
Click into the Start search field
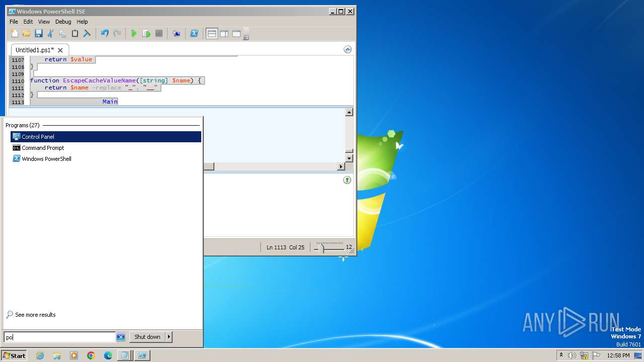pos(60,337)
